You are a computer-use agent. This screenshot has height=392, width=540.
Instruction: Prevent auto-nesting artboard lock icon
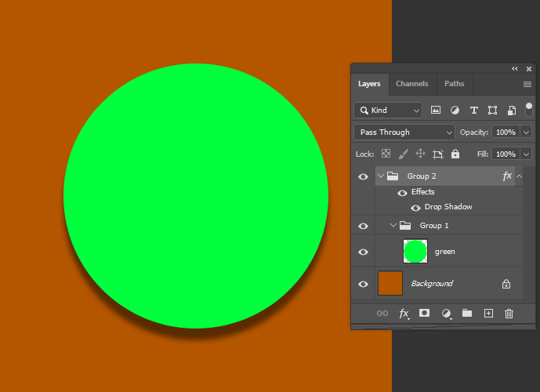pos(438,154)
